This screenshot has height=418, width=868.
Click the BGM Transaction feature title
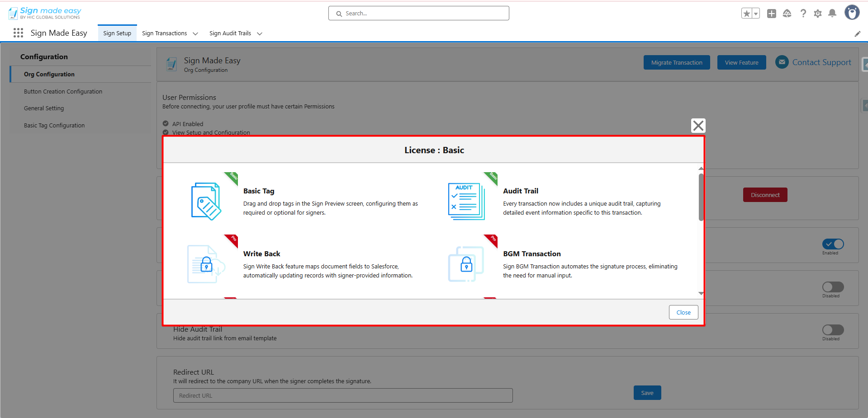[532, 254]
